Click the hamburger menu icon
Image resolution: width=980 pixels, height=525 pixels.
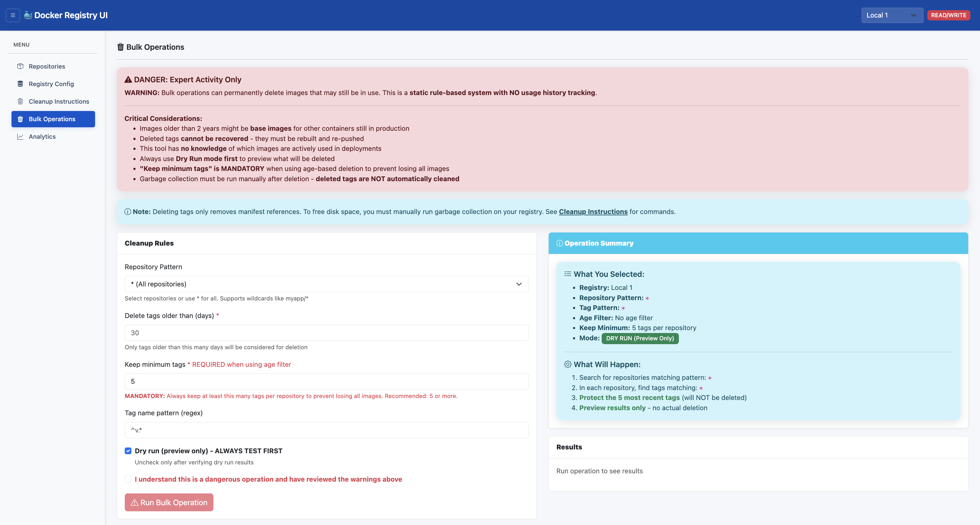[12, 15]
